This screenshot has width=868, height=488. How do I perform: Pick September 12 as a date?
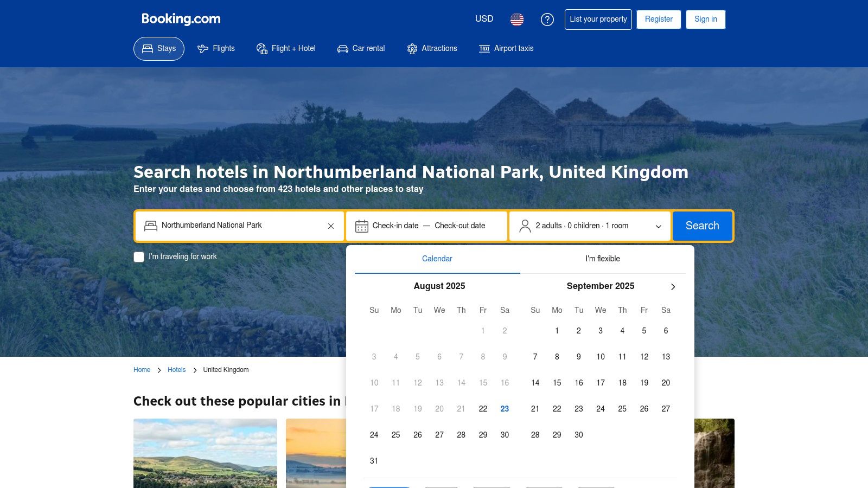click(644, 357)
